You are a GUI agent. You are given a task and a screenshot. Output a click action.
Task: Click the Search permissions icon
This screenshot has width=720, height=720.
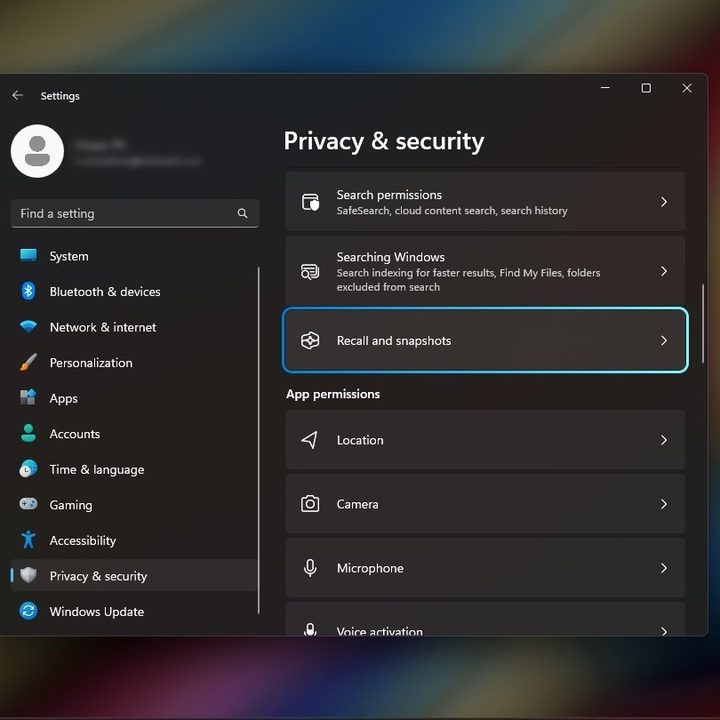310,202
